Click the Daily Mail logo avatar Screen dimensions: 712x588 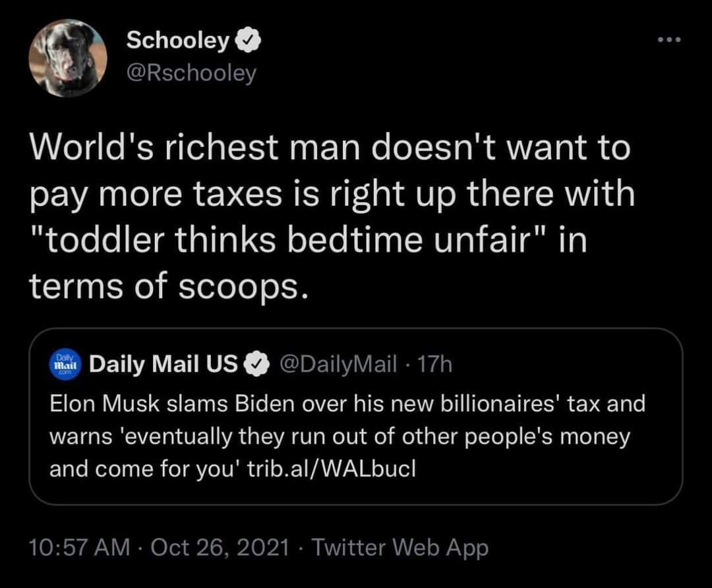tap(65, 363)
